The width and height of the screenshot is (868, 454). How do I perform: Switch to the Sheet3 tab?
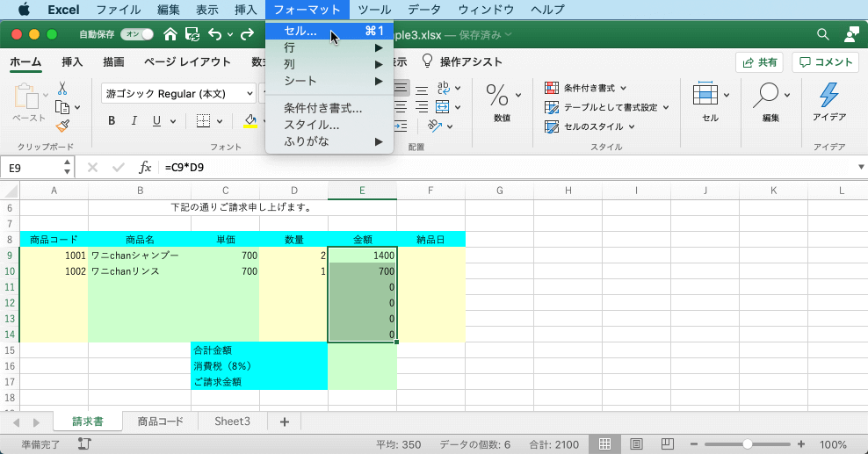tap(232, 422)
